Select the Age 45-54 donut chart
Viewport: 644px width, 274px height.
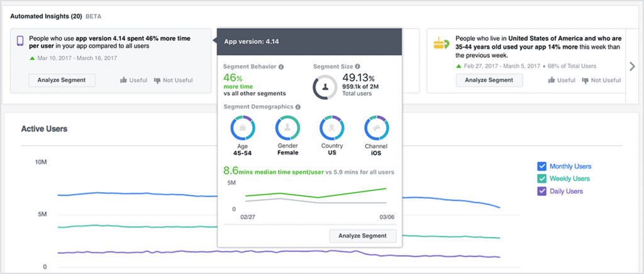(242, 128)
